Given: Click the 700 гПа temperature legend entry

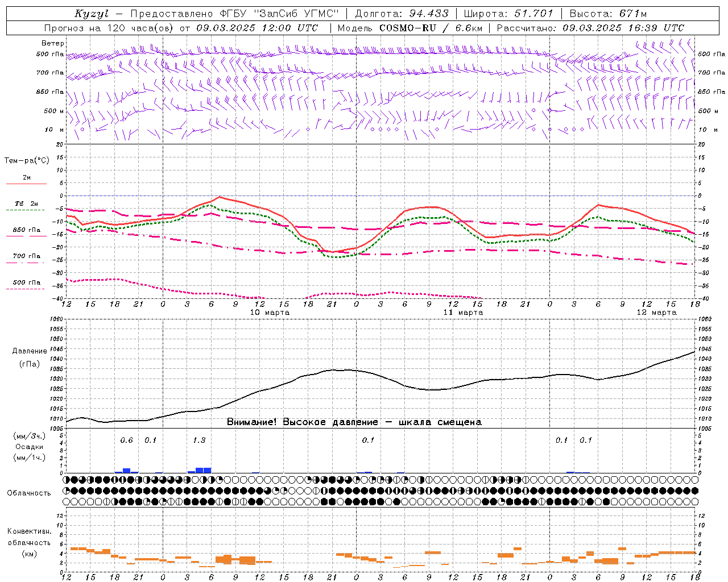Looking at the screenshot, I should 26,256.
